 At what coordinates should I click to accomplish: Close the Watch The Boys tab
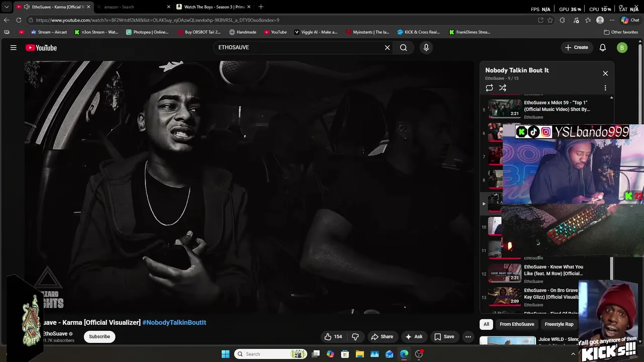click(x=250, y=7)
